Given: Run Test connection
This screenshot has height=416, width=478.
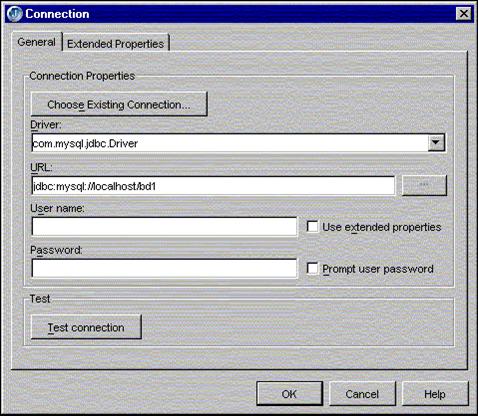Looking at the screenshot, I should [x=86, y=327].
